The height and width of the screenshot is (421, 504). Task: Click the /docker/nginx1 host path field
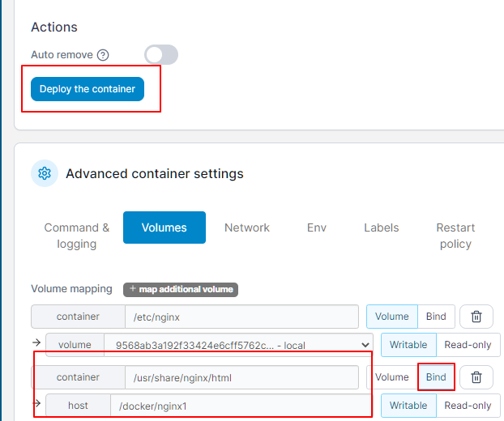click(240, 406)
